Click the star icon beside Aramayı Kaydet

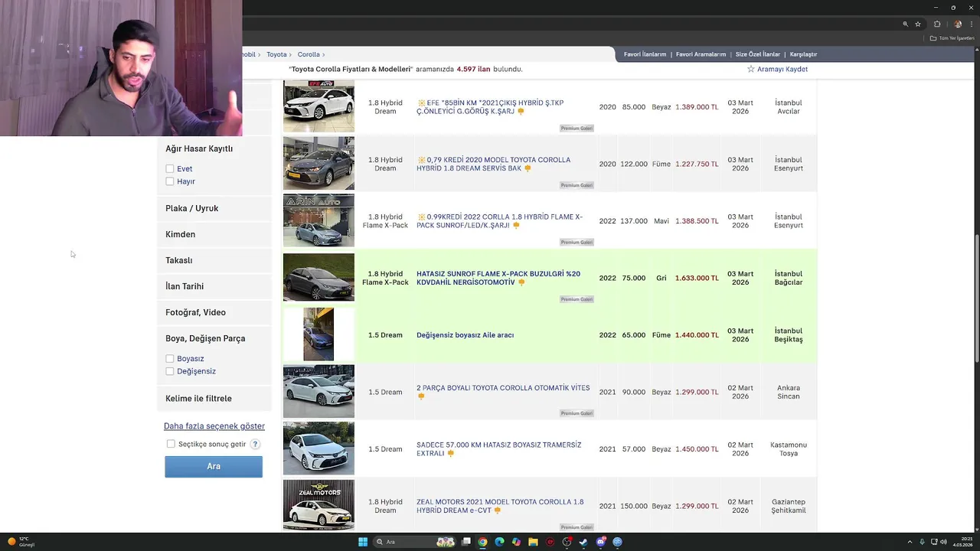click(751, 69)
